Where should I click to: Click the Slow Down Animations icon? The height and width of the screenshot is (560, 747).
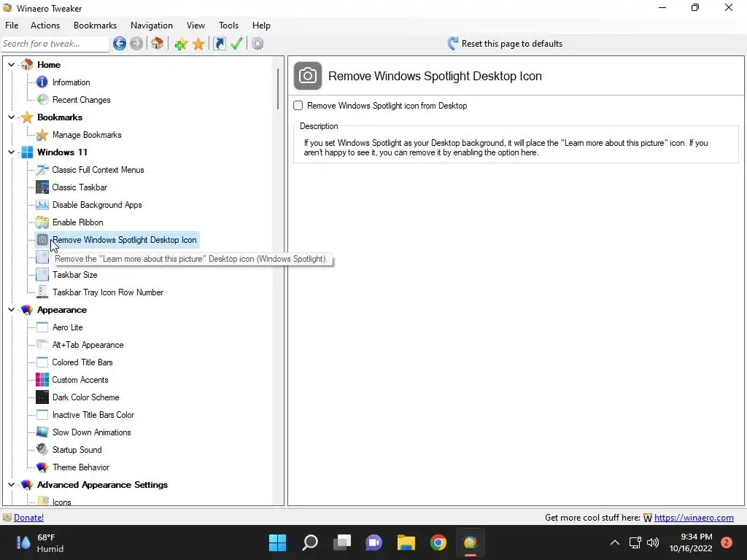pyautogui.click(x=42, y=432)
